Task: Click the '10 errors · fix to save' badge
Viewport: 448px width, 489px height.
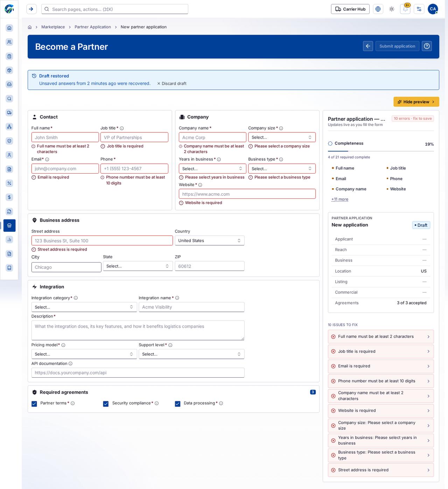Action: tap(413, 119)
